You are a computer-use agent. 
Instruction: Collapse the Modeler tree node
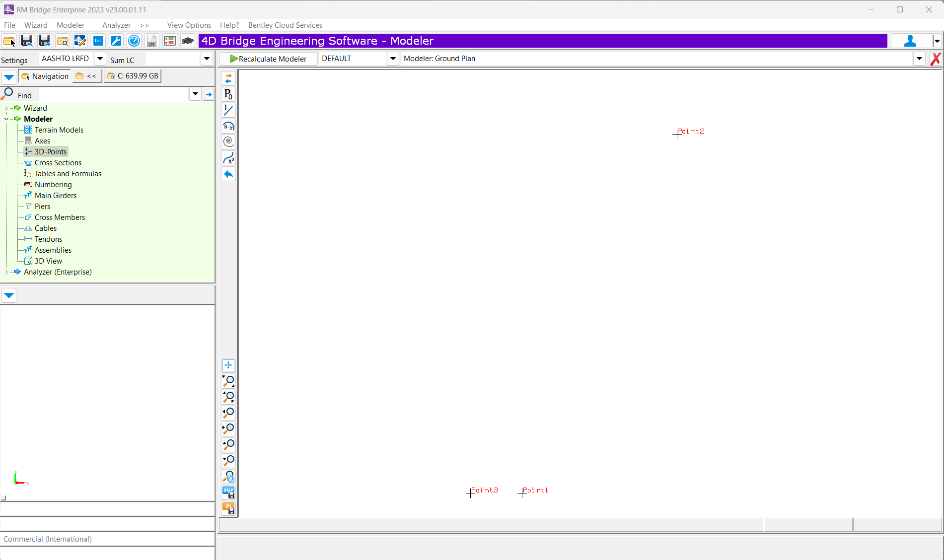[x=6, y=119]
